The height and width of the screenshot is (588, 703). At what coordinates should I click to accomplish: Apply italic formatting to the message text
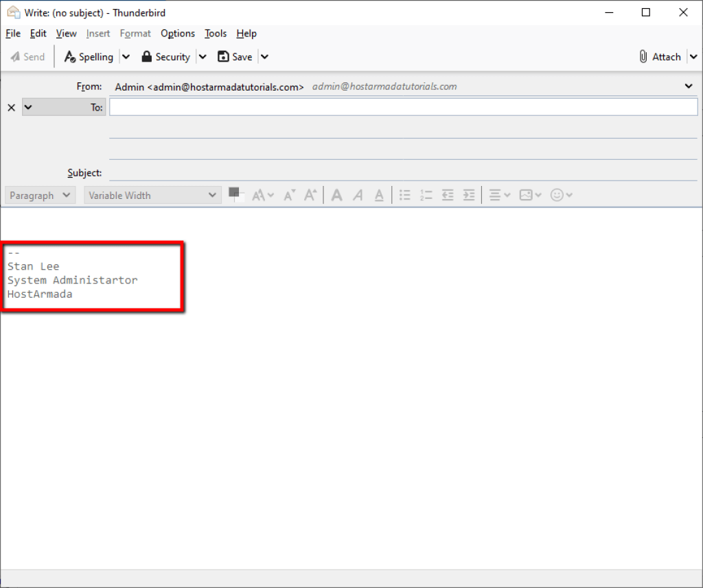tap(358, 195)
